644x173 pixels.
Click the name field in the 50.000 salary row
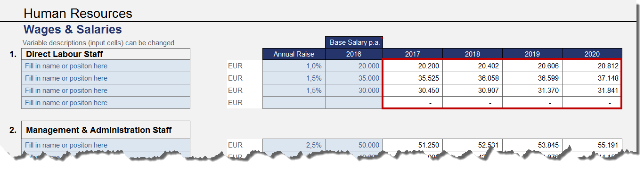(106, 145)
